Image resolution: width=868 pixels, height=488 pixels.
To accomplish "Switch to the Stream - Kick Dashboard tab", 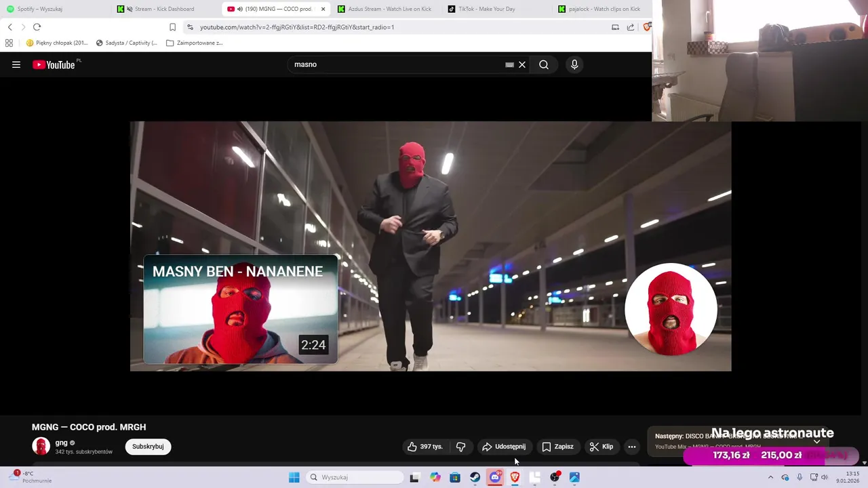I will point(165,9).
